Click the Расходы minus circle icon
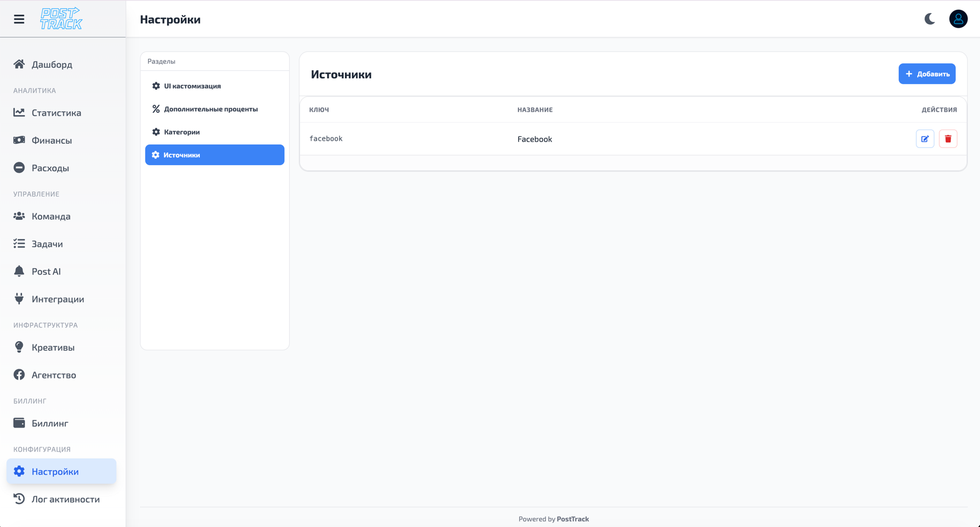This screenshot has height=527, width=980. pos(19,168)
